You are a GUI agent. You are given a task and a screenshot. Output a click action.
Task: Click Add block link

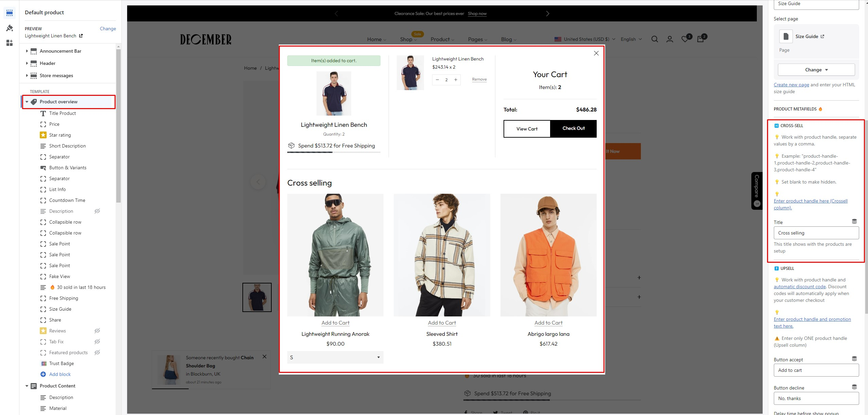60,374
